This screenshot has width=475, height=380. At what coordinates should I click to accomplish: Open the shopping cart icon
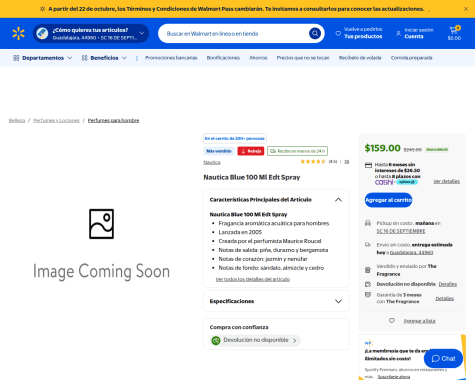(454, 30)
